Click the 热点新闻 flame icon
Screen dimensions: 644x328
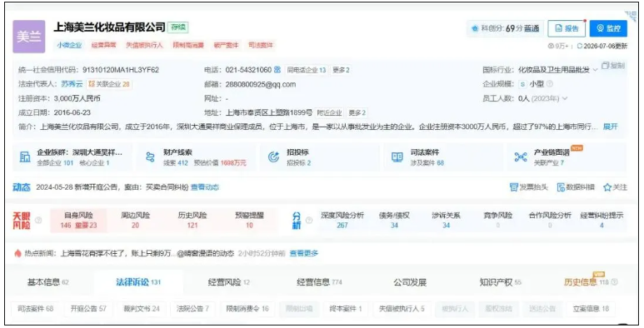tap(17, 253)
